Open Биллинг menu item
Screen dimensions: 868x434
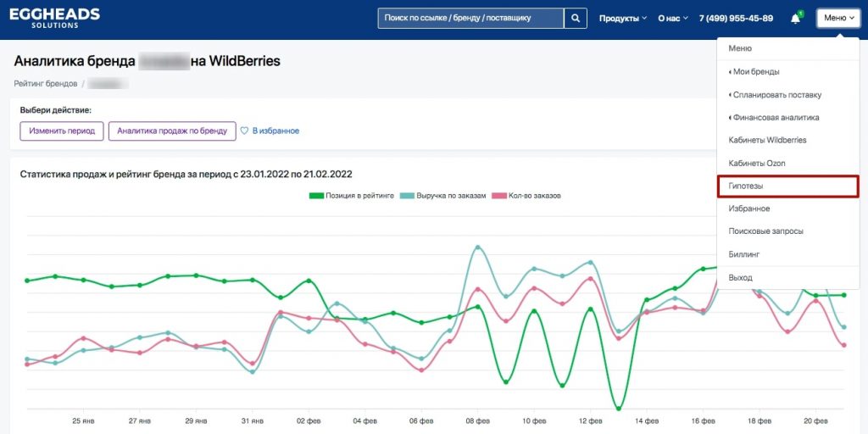point(787,254)
